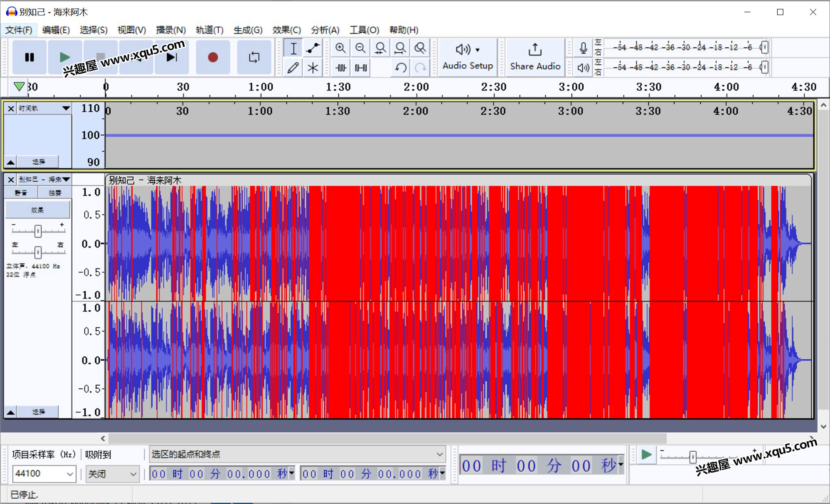
Task: Open the snap-to (关闭) dropdown
Action: coord(112,474)
